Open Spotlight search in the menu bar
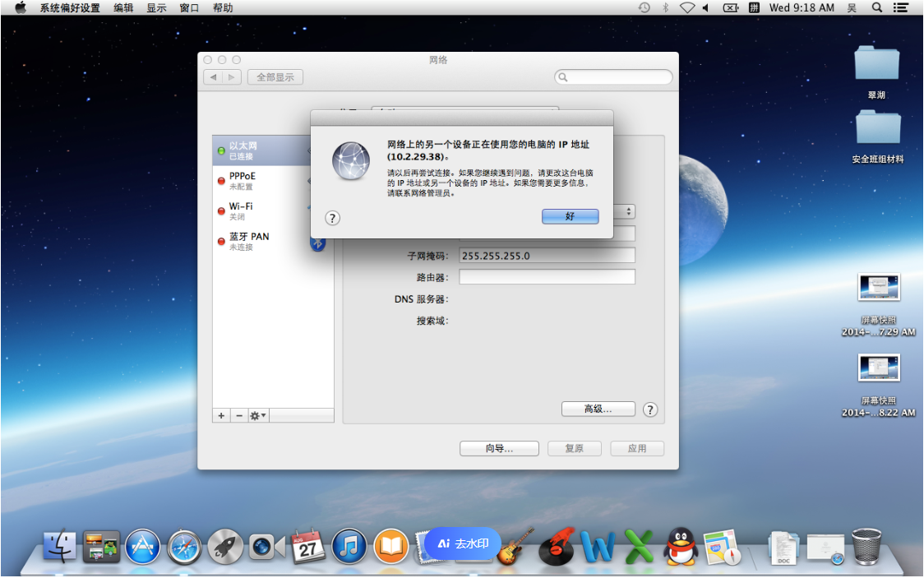 point(877,8)
